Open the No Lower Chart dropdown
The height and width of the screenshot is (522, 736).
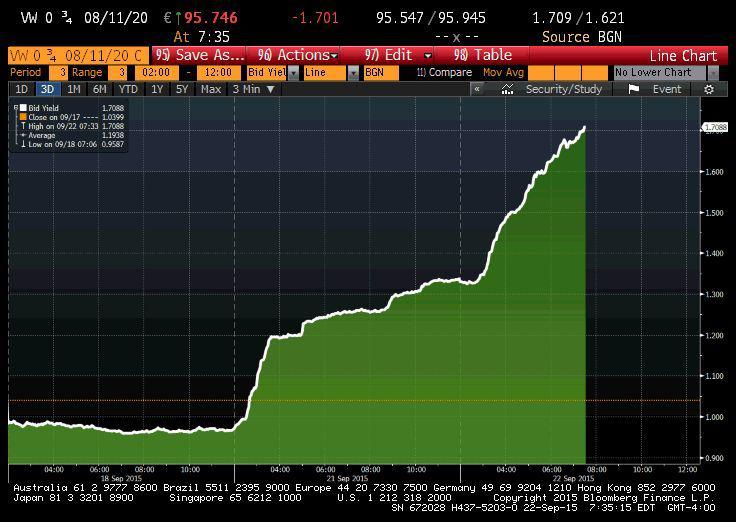pyautogui.click(x=712, y=73)
